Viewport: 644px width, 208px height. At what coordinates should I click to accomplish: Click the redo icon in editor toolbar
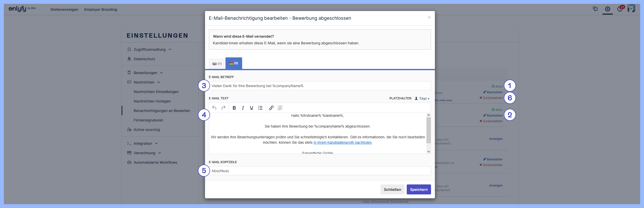pos(223,108)
